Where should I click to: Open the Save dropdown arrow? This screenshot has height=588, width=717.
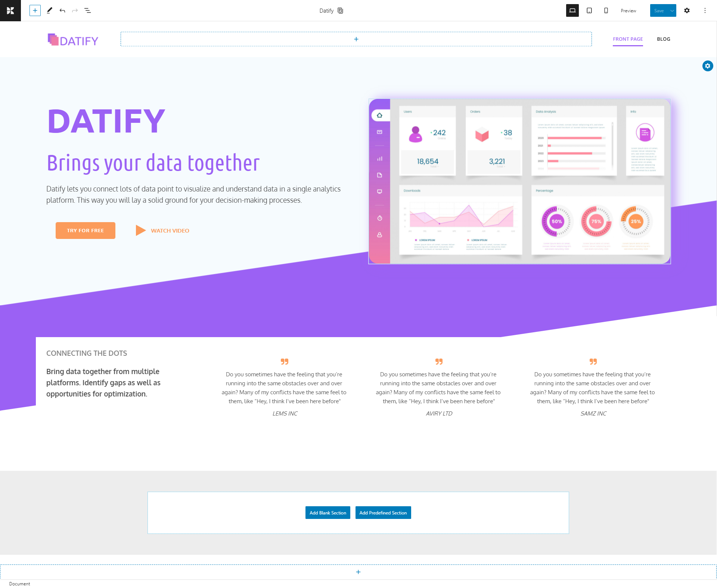click(x=671, y=11)
